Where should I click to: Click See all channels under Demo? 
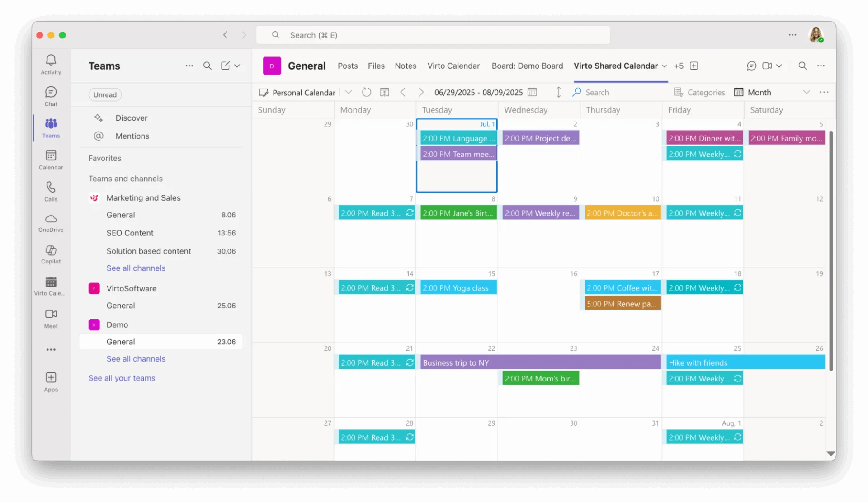click(x=136, y=358)
